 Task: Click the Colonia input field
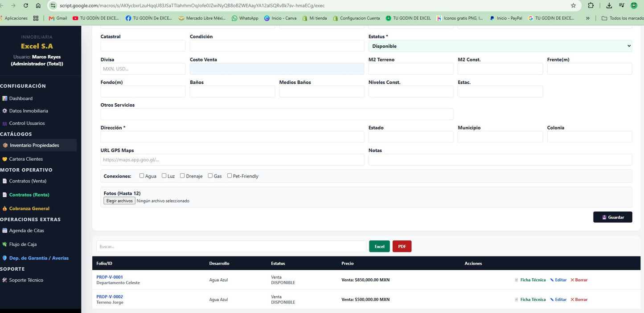coord(590,137)
